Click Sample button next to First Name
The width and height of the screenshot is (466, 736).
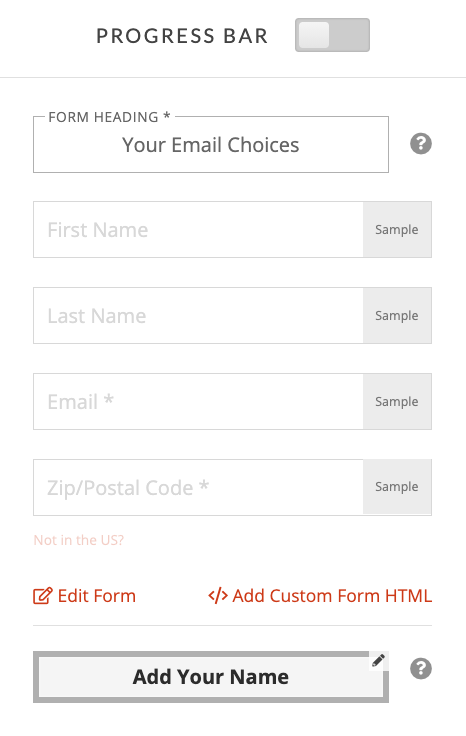pyautogui.click(x=397, y=230)
